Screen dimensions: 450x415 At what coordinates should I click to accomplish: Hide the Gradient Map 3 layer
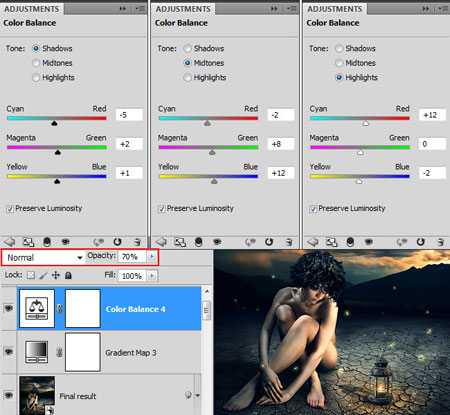coord(9,352)
